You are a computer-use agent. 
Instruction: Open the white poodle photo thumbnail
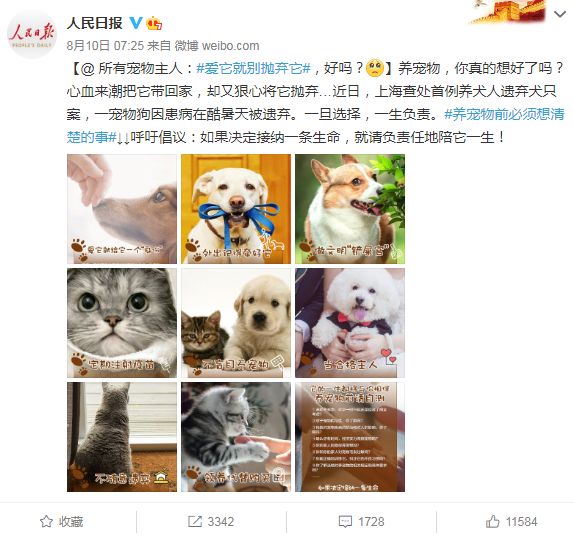click(x=350, y=323)
